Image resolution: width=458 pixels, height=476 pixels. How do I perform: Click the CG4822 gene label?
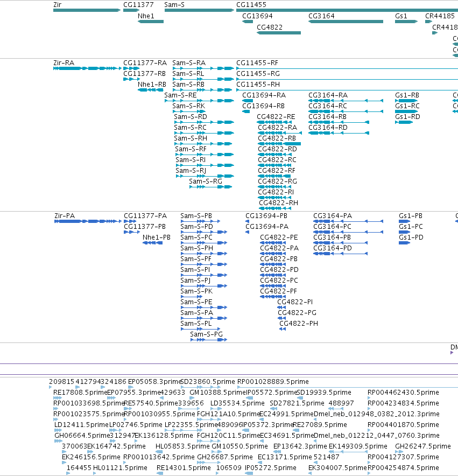click(x=270, y=27)
